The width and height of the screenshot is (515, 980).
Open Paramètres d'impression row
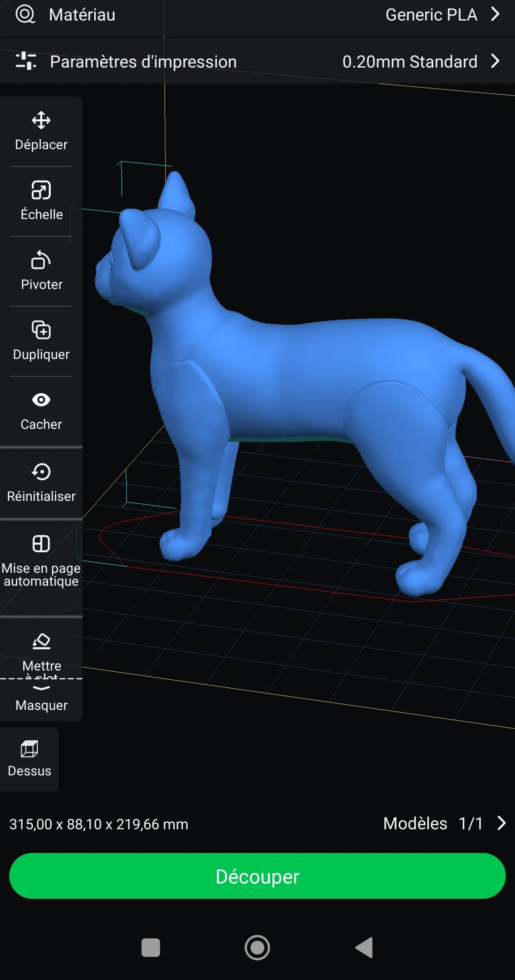tap(257, 62)
